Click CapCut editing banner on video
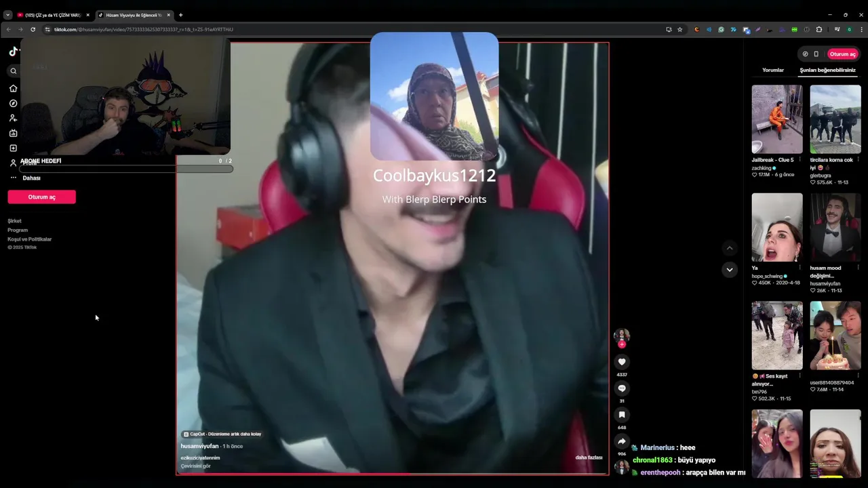 click(222, 434)
